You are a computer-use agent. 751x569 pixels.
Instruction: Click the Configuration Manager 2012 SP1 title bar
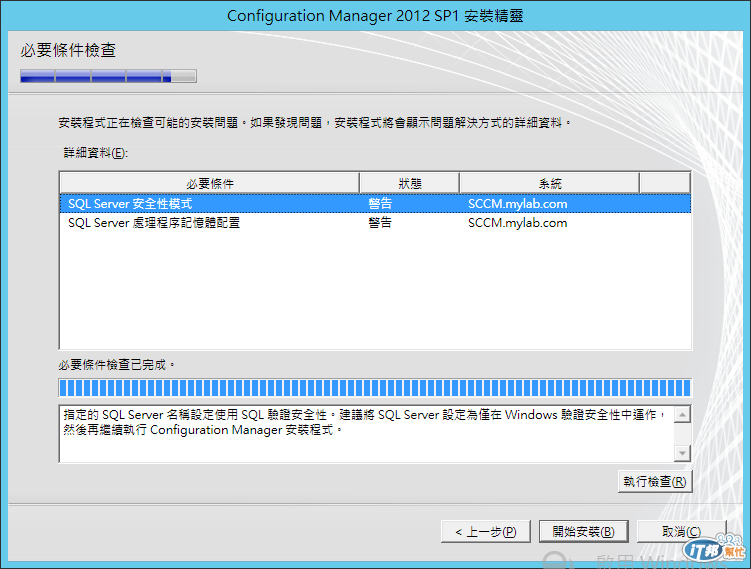point(375,16)
